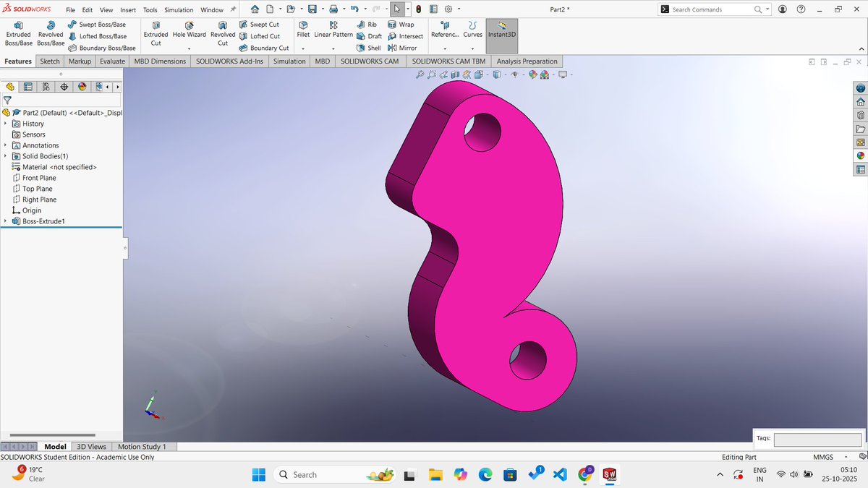The width and height of the screenshot is (868, 488).
Task: Click the Swept Cut tool
Action: pos(259,24)
